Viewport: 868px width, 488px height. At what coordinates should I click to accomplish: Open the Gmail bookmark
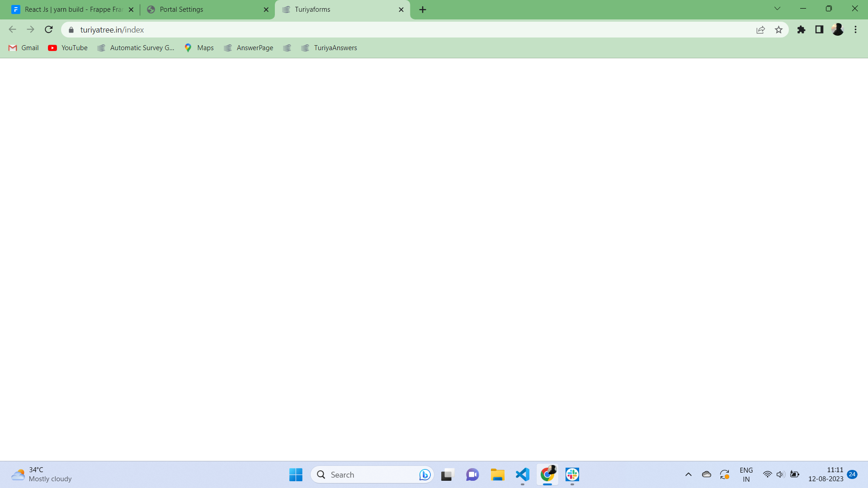24,48
